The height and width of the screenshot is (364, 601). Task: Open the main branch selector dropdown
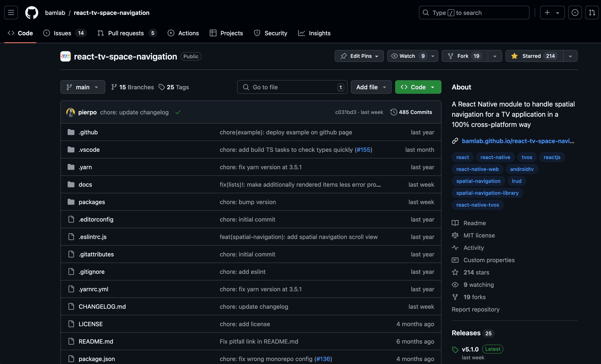click(x=83, y=87)
